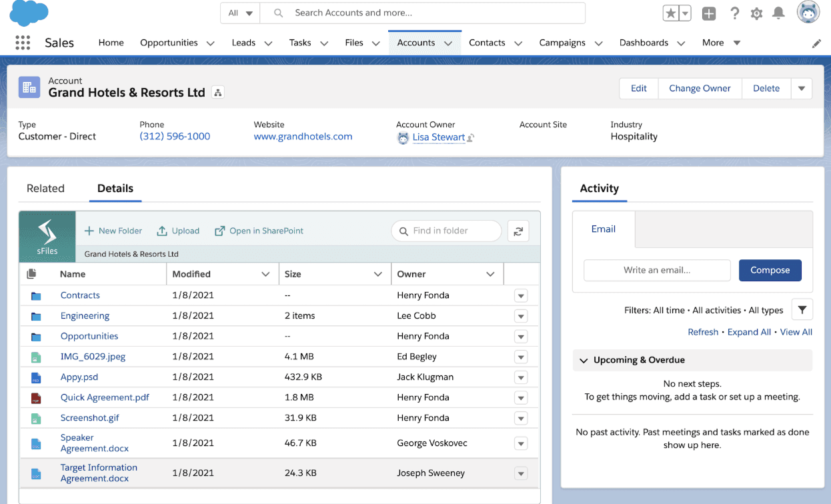Click the global actions plus icon
The height and width of the screenshot is (504, 831).
point(709,13)
